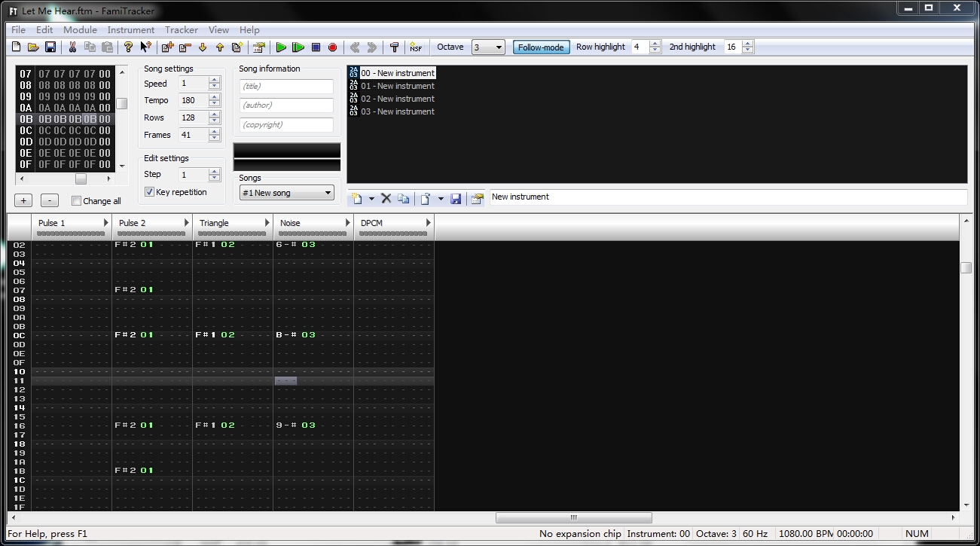Open module properties toolbar icon

[x=259, y=47]
